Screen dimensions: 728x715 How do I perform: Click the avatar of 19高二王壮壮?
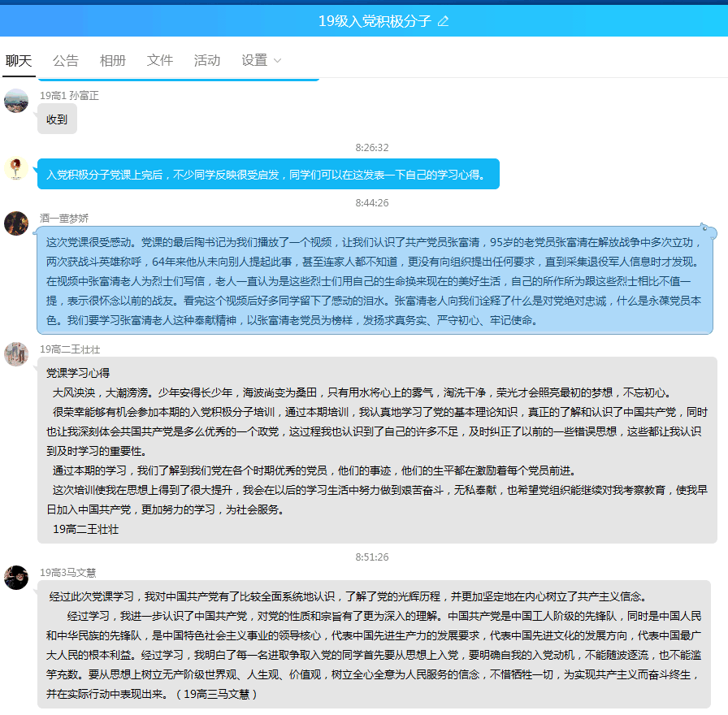pos(16,354)
